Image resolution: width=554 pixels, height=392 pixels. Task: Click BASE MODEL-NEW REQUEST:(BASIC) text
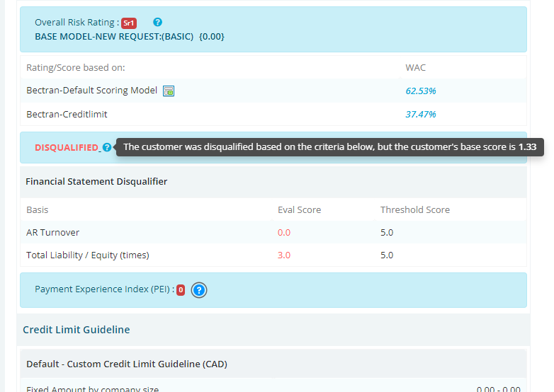114,37
